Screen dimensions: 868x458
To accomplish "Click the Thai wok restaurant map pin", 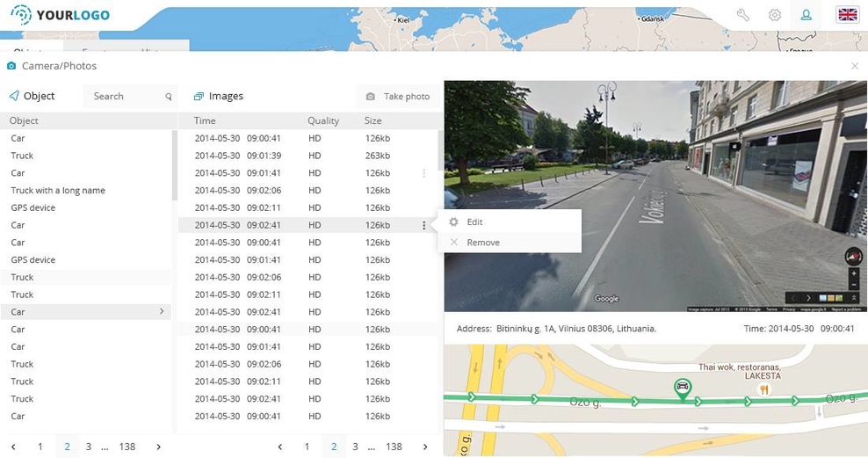I will point(764,390).
